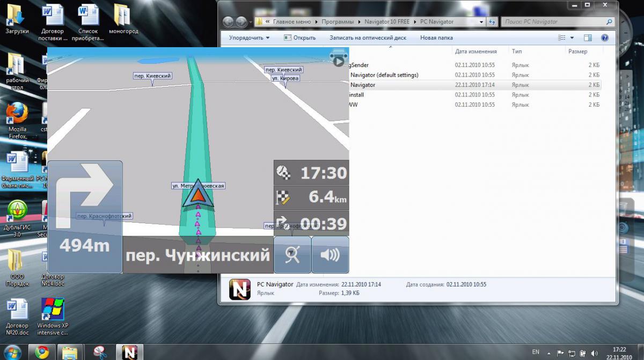Mute the navigator voice with the speaker button
Viewport: 644px width, 360px height.
pos(330,255)
